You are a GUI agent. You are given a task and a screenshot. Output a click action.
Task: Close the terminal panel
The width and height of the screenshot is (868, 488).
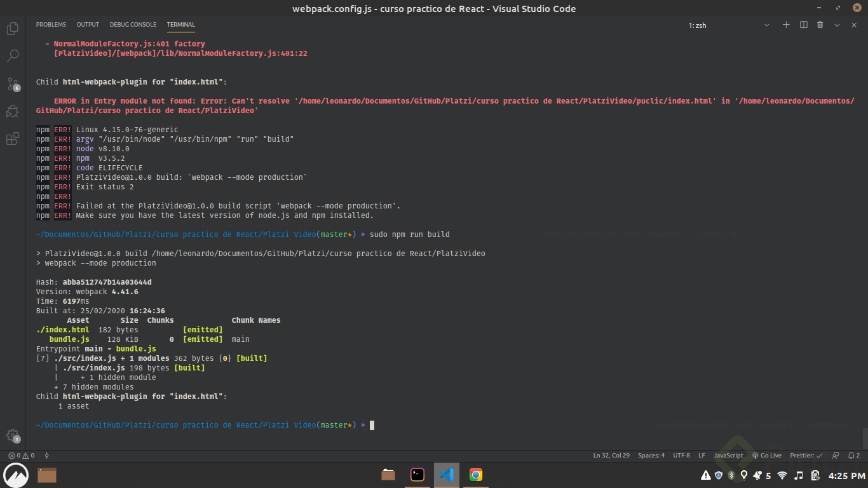[854, 25]
